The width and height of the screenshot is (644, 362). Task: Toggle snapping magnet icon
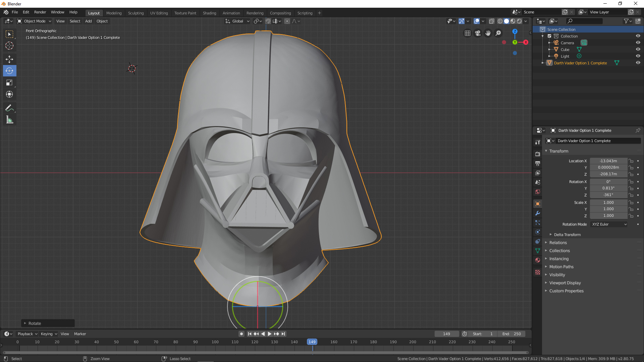268,21
